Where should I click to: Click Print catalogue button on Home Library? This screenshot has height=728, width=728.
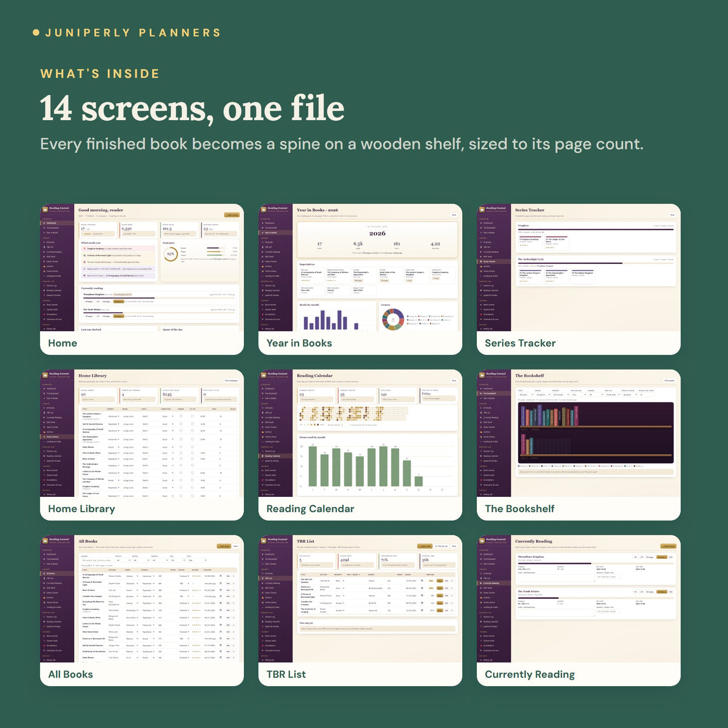[x=231, y=380]
